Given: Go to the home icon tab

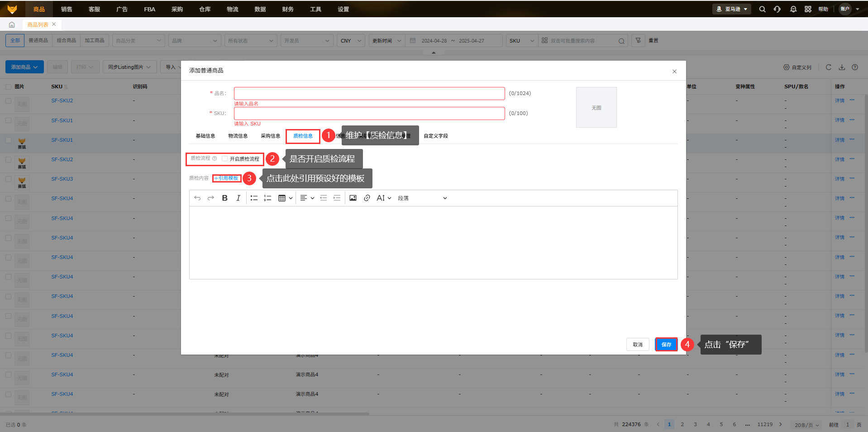Looking at the screenshot, I should point(12,24).
